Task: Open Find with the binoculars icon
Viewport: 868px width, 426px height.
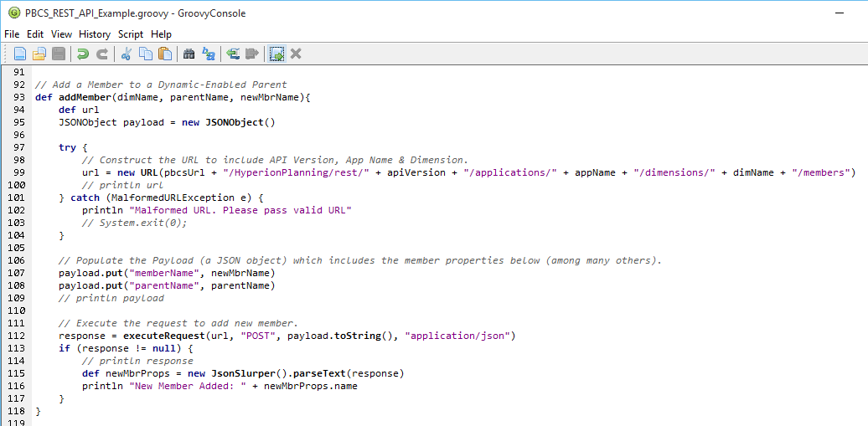Action: (189, 54)
